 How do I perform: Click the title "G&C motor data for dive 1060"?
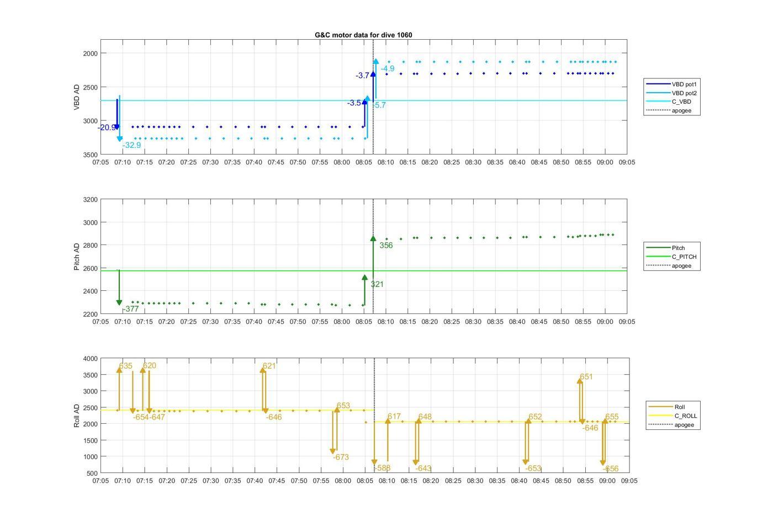click(363, 35)
